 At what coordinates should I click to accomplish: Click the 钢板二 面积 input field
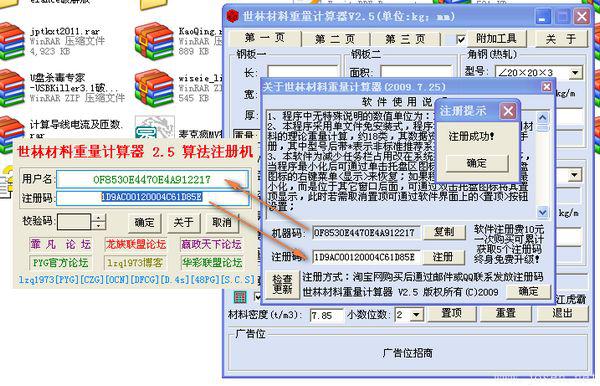[x=416, y=72]
